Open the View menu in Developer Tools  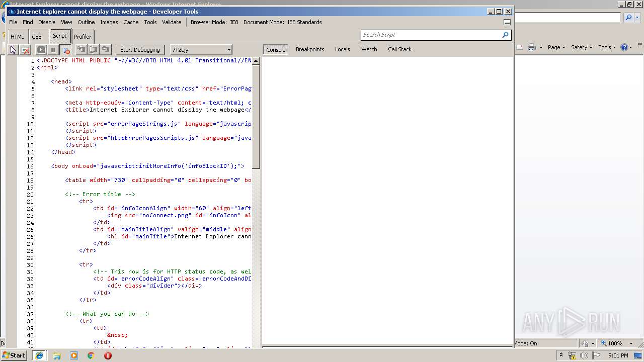(66, 22)
